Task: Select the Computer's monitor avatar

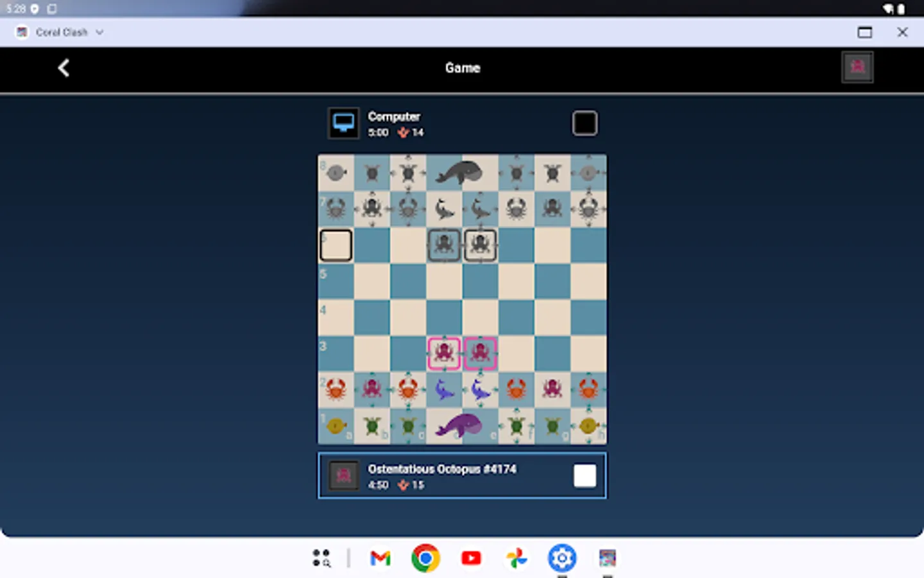Action: click(343, 123)
